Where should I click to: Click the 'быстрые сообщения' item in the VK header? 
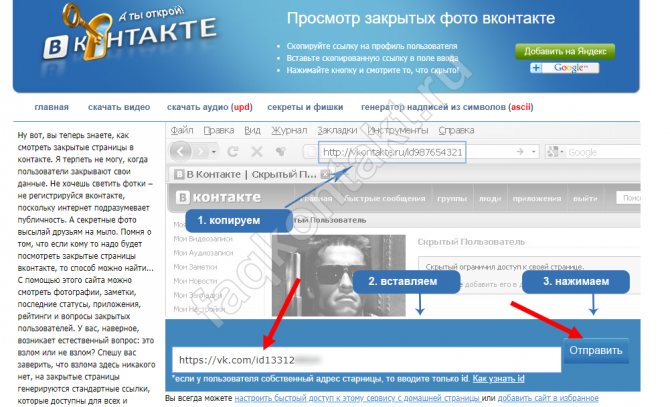tap(384, 199)
